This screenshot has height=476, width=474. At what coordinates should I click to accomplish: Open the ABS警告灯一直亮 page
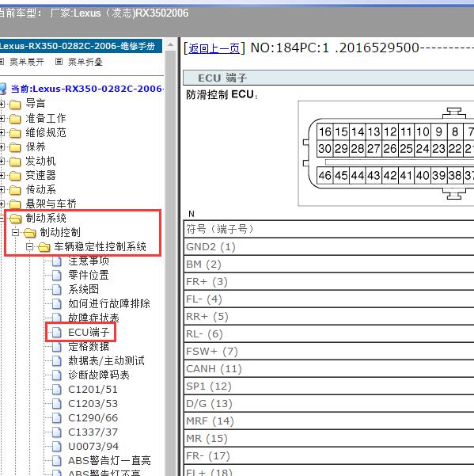point(109,461)
